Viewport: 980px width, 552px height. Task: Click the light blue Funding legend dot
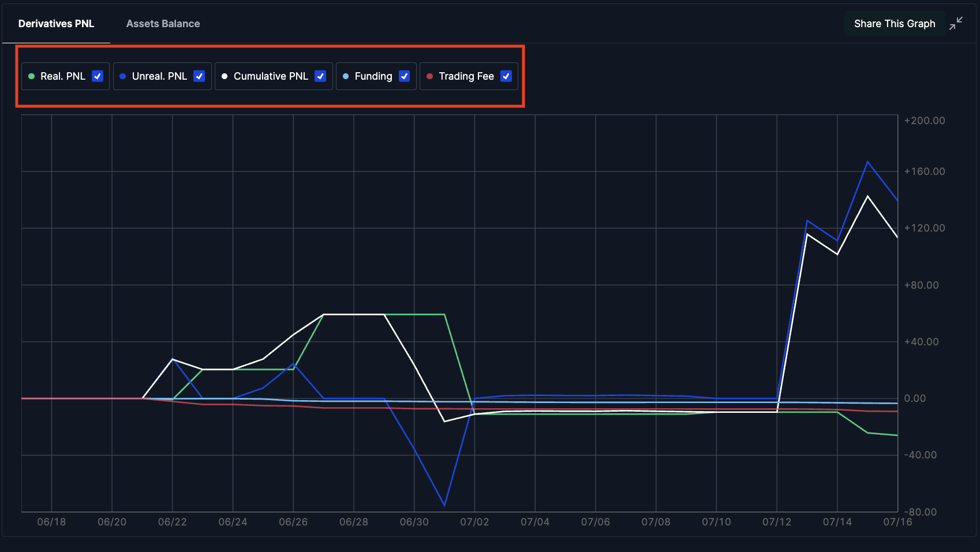(346, 76)
